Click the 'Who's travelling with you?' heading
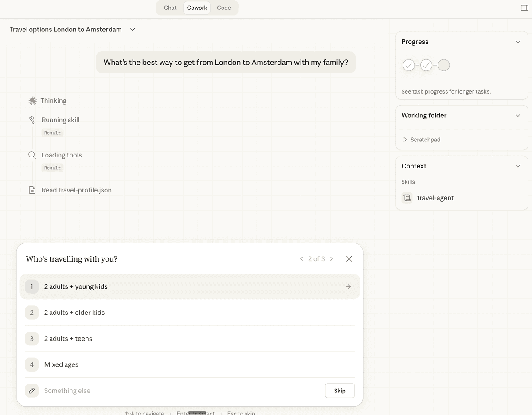The image size is (532, 415). tap(72, 259)
